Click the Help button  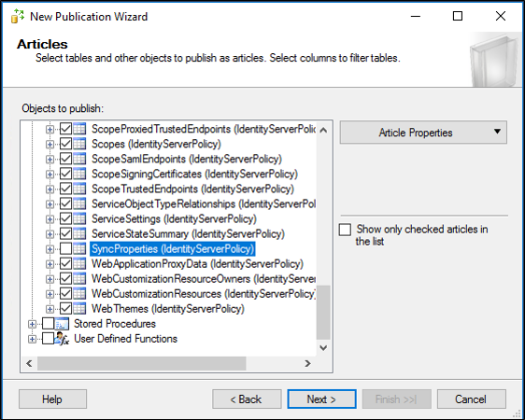52,399
